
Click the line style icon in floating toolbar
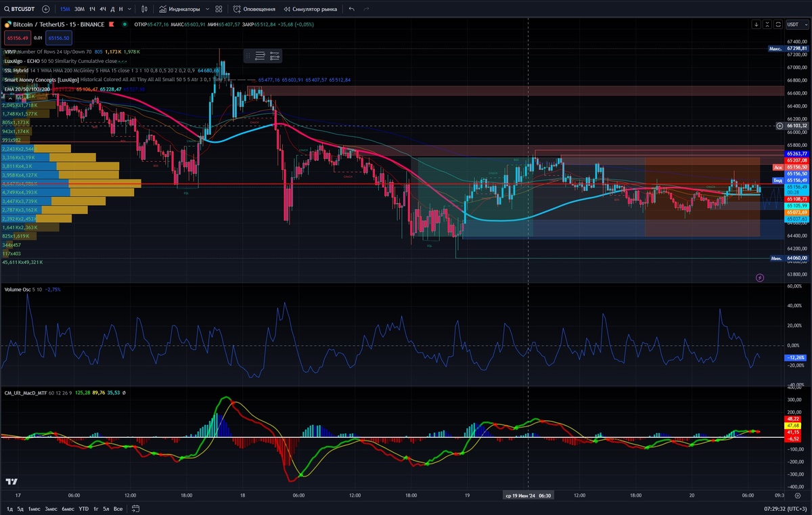(x=260, y=56)
